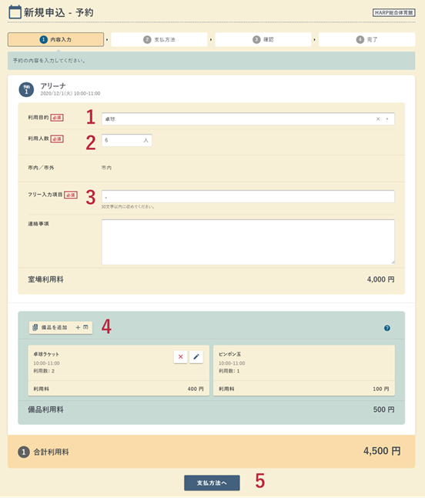
Task: Expand the 利用目的 dropdown arrow
Action: point(387,119)
